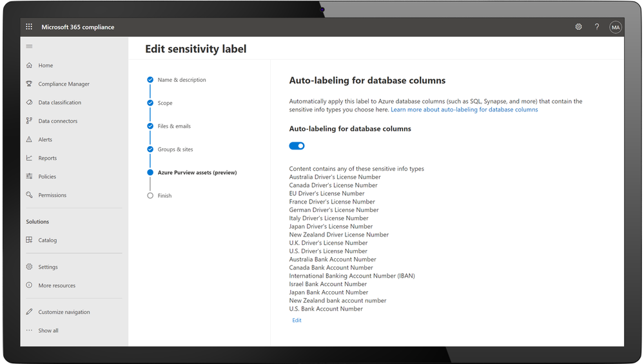
Task: Click the Scope step checkmark circle
Action: pyautogui.click(x=150, y=102)
